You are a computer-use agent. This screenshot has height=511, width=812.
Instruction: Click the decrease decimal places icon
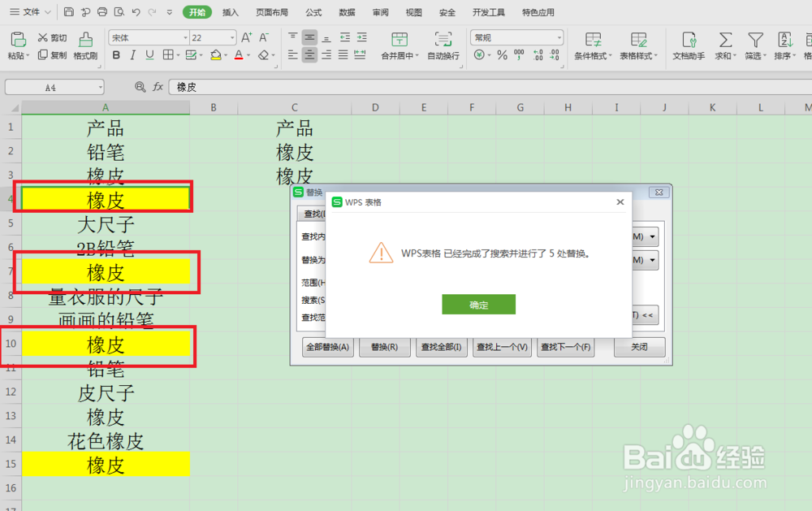[x=555, y=54]
